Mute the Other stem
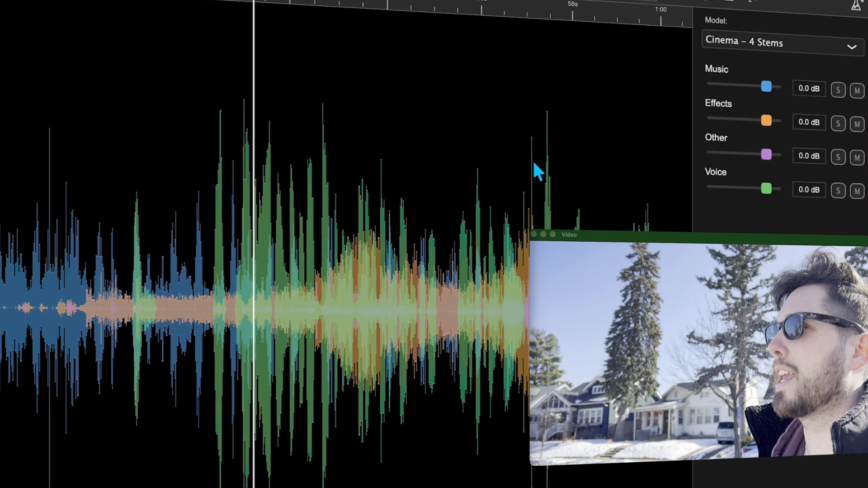This screenshot has height=488, width=868. pos(857,157)
